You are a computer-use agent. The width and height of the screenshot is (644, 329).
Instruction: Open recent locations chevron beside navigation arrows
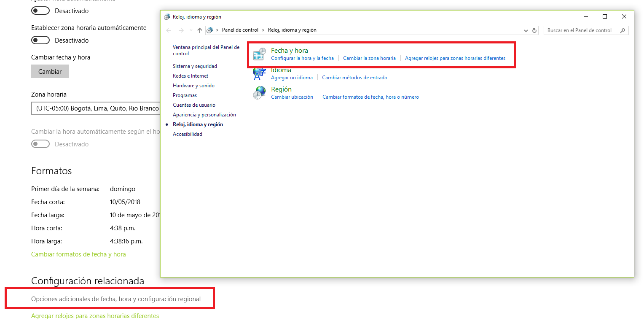[x=191, y=30]
